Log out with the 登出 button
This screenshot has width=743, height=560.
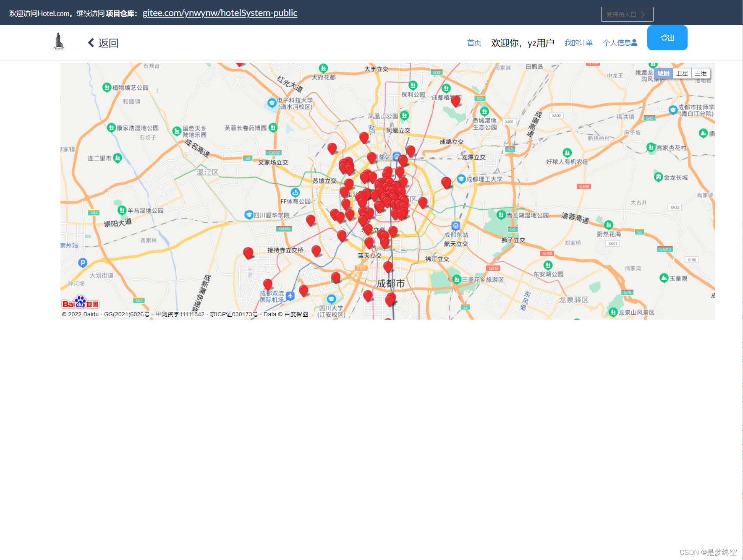[667, 38]
